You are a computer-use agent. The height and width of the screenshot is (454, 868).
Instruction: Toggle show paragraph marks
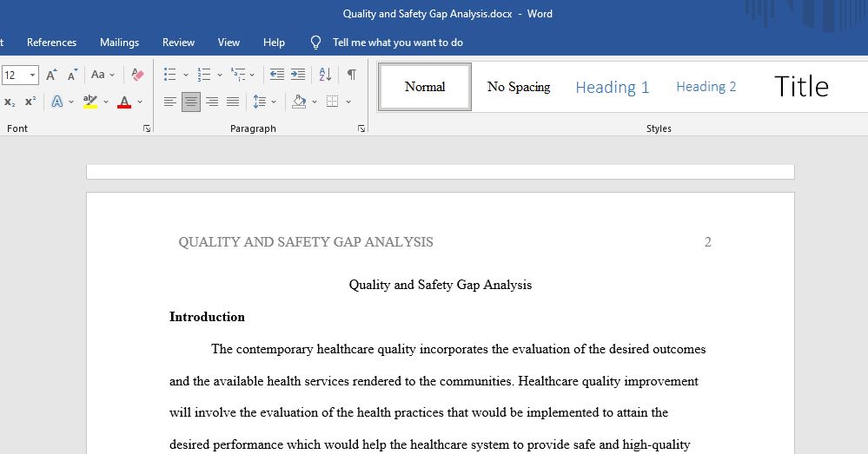[352, 75]
